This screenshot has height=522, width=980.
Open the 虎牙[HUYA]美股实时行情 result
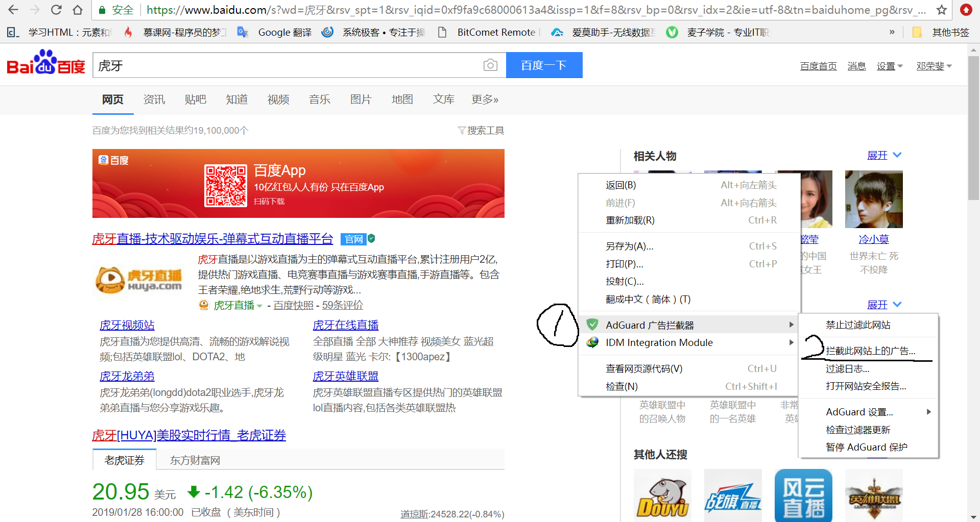(x=189, y=435)
